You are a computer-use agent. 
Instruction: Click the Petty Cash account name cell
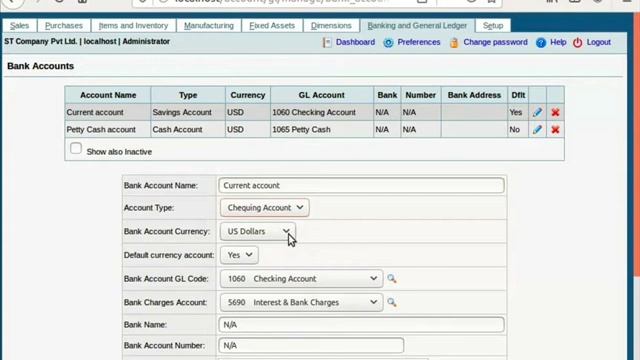point(108,129)
